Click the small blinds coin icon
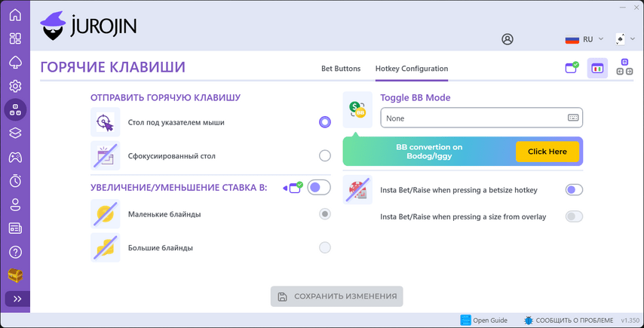This screenshot has height=328, width=644. 105,214
